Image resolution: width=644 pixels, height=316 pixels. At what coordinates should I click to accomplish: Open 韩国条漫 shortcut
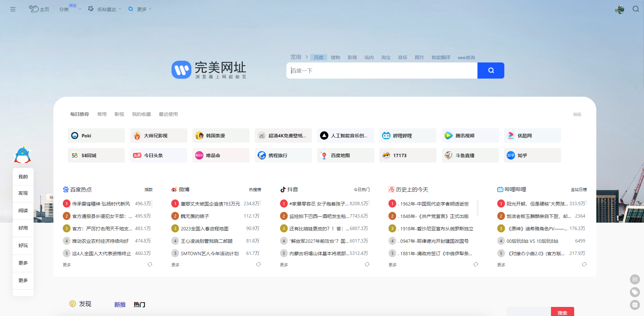221,136
